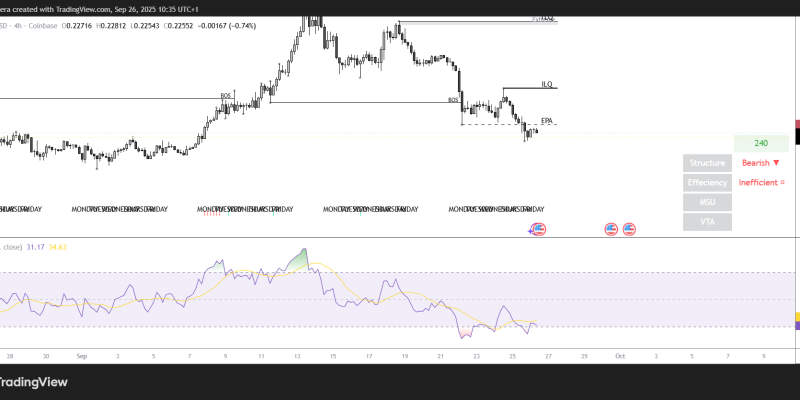Select the ILQ level label
Viewport: 800px width, 400px height.
(x=547, y=85)
